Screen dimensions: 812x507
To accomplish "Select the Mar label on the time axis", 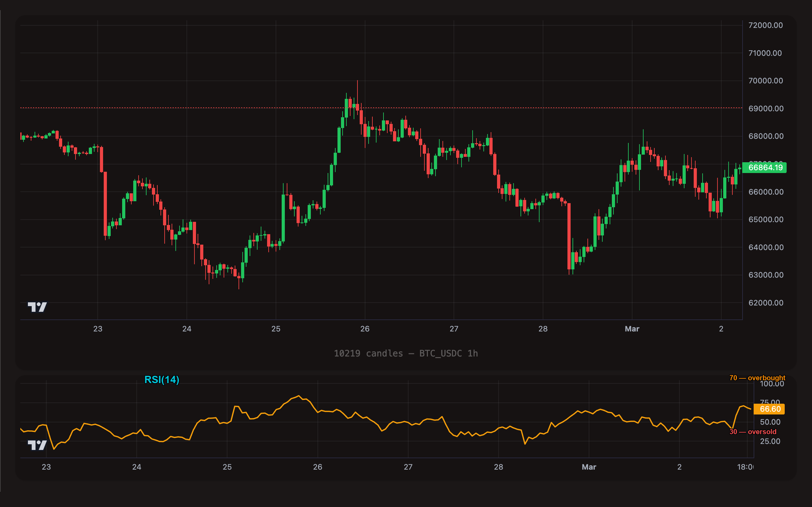I will [x=632, y=329].
